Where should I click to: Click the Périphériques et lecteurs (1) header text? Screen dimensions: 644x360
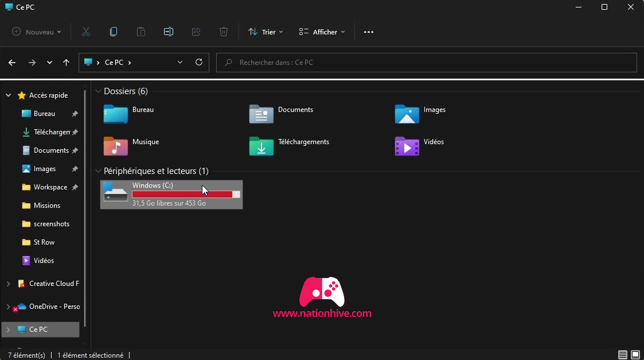tap(156, 171)
